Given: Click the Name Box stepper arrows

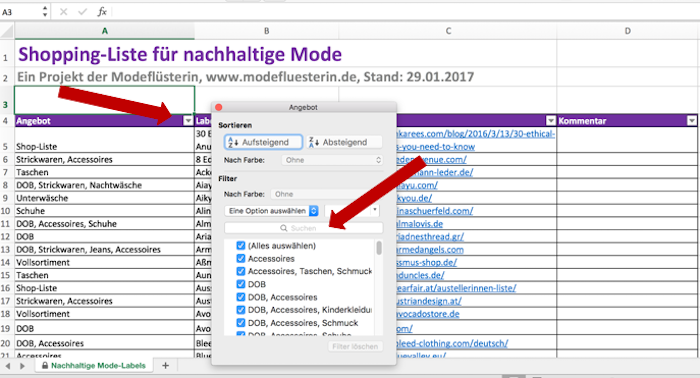Looking at the screenshot, I should pos(45,12).
